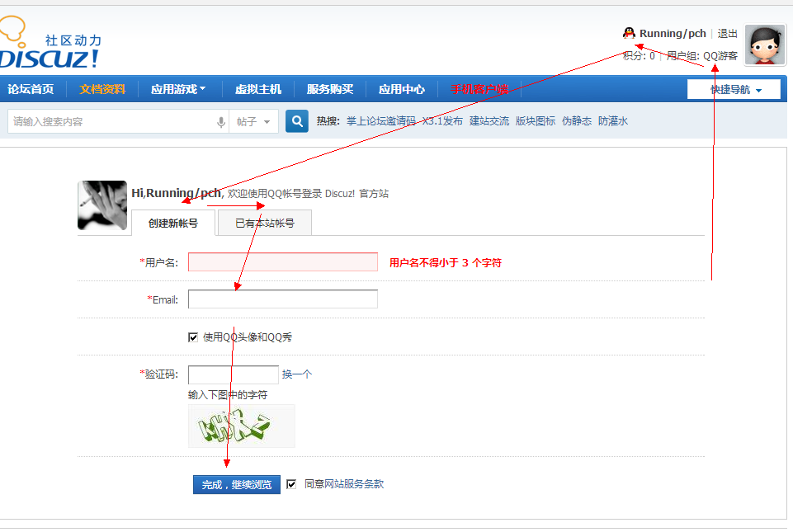The image size is (793, 532).
Task: Click 换一个 to refresh captcha
Action: tap(297, 374)
